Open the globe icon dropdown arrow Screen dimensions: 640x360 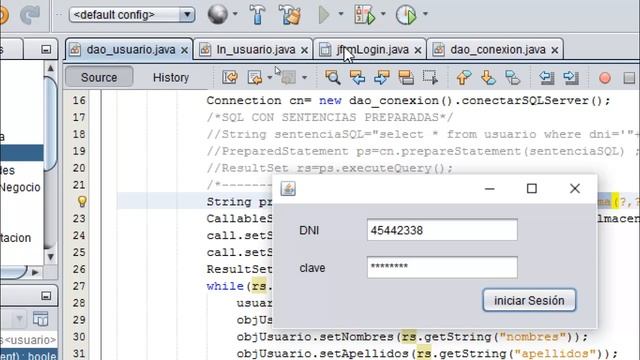coord(235,14)
